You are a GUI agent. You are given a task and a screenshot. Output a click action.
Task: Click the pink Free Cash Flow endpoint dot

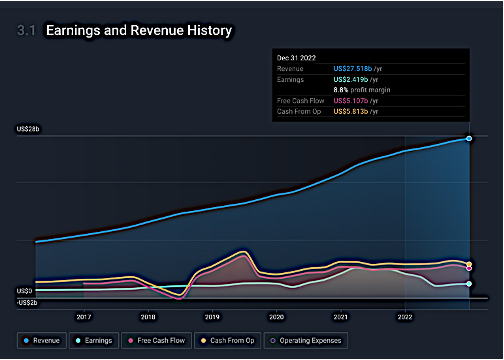tap(469, 268)
